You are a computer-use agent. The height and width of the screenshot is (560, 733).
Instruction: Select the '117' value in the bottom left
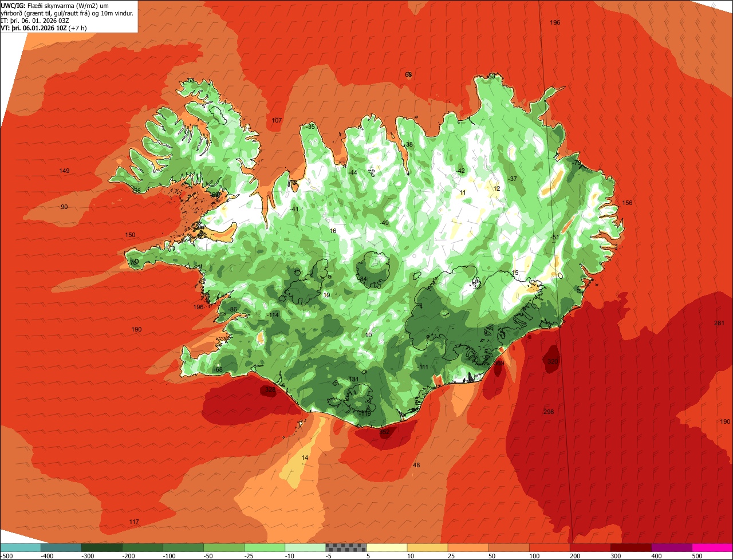coord(134,522)
